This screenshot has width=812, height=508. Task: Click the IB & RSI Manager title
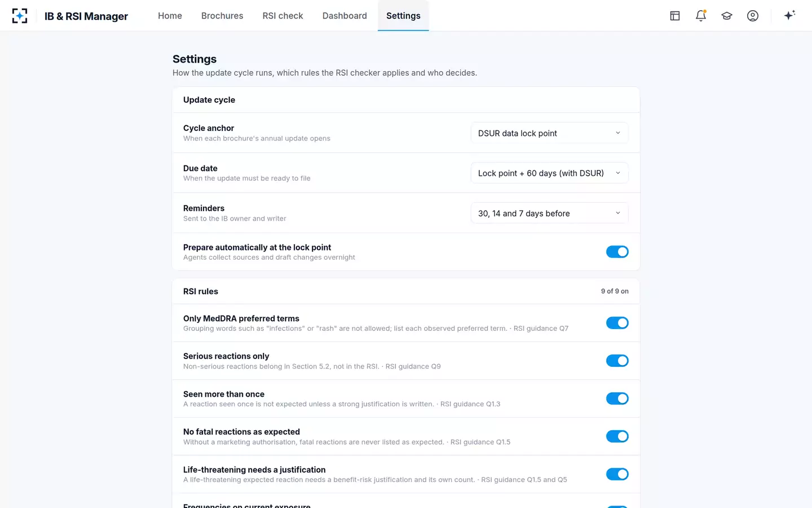(x=86, y=16)
